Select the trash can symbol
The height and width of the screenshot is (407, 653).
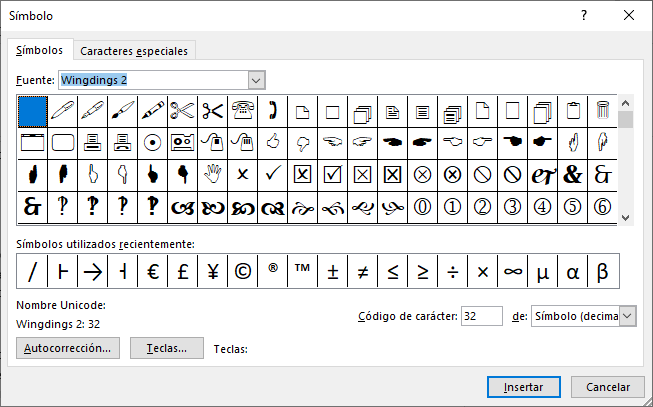click(603, 110)
